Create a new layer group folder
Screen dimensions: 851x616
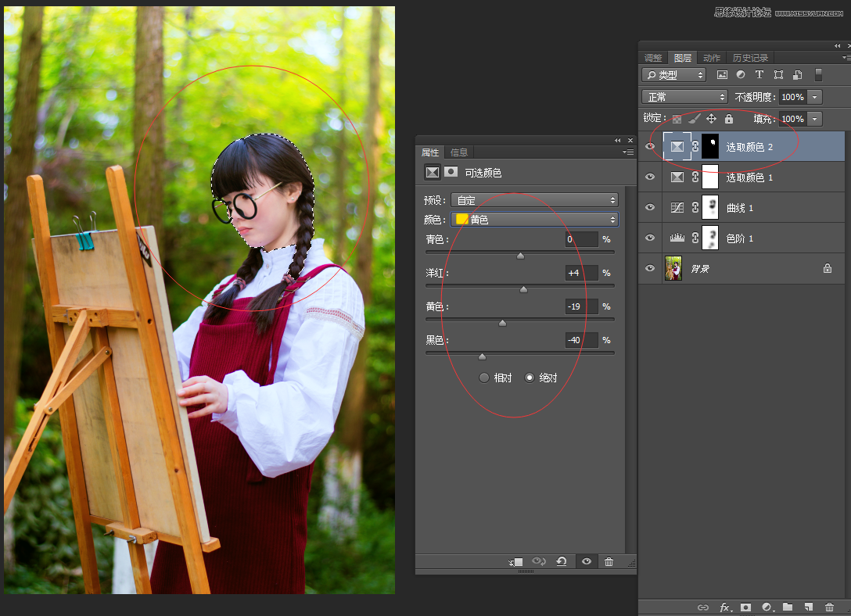[788, 607]
